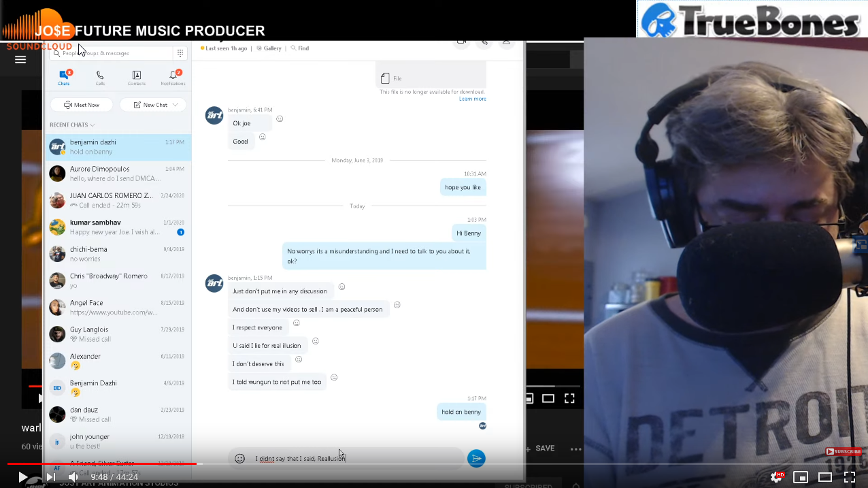Select the Chris "Broadway" Romero chat
Image resolution: width=868 pixels, height=488 pixels.
tap(118, 280)
